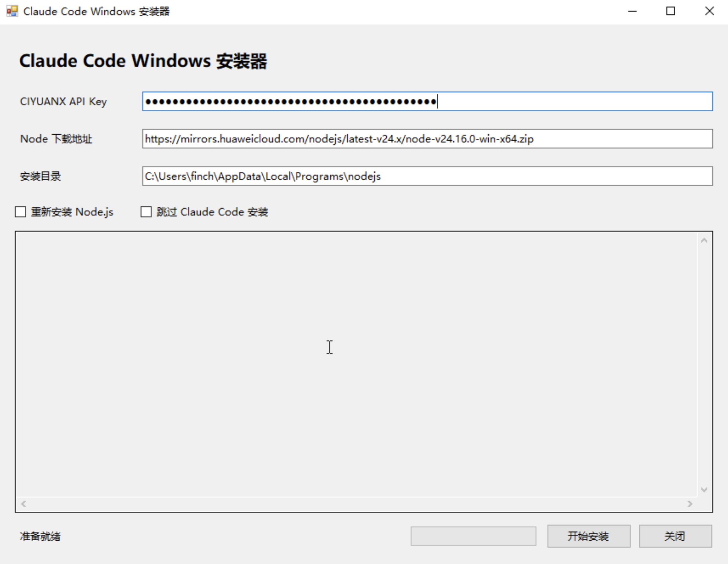Focus the CIYUANX API Key password field

coord(427,101)
